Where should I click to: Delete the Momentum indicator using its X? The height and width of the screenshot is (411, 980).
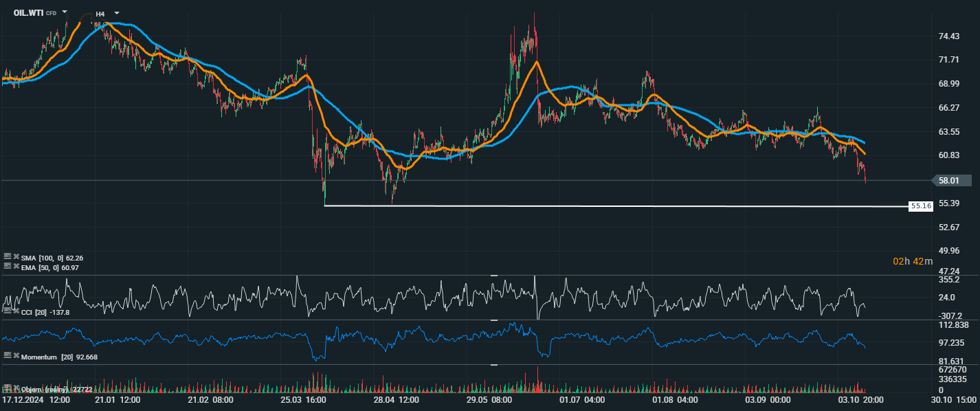coord(16,356)
